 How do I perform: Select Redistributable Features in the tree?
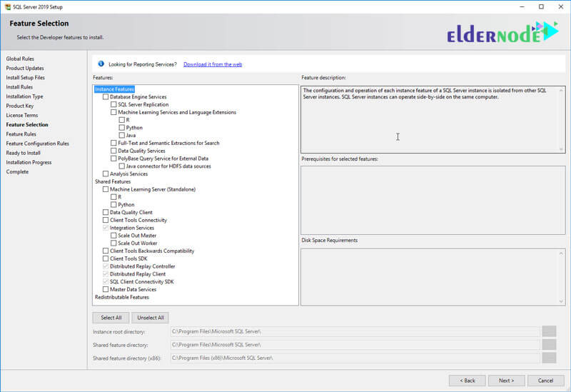122,297
